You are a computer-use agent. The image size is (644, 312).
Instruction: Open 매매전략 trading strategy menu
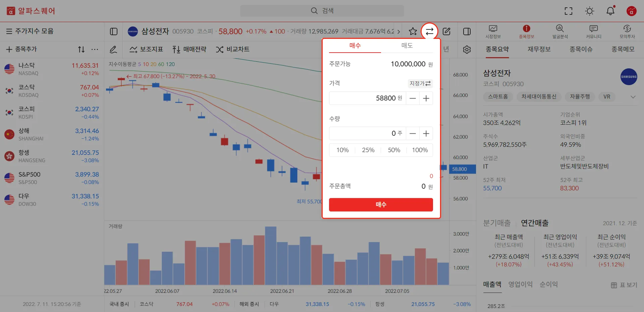[x=189, y=49]
